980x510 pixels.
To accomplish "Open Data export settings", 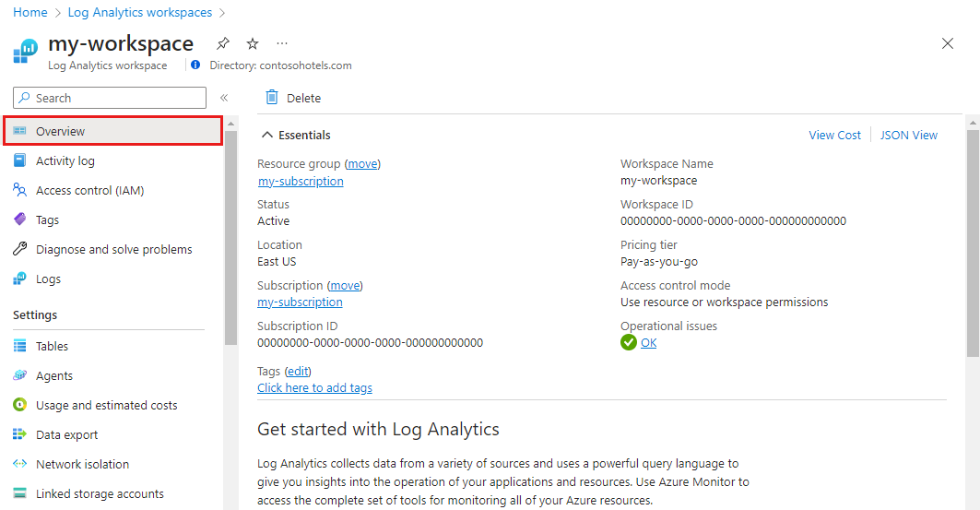I will pos(67,434).
